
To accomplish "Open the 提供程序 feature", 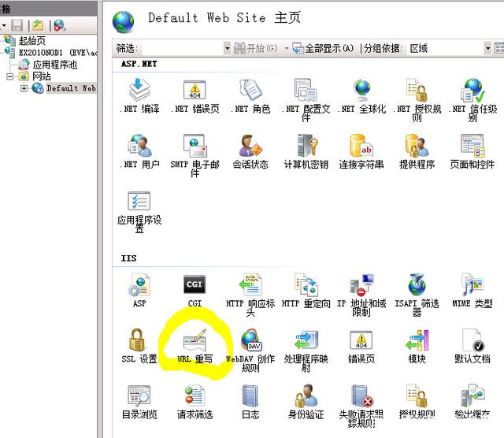I will [x=417, y=151].
